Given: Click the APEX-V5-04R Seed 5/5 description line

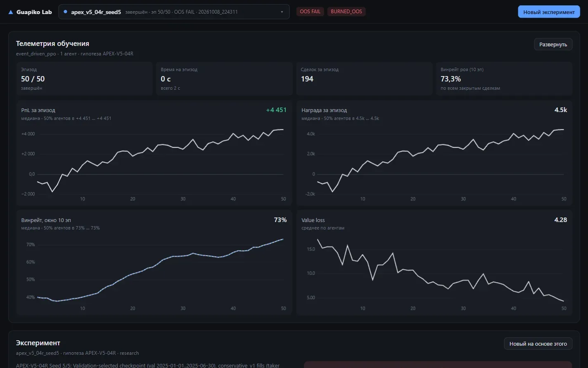Looking at the screenshot, I should (148, 366).
